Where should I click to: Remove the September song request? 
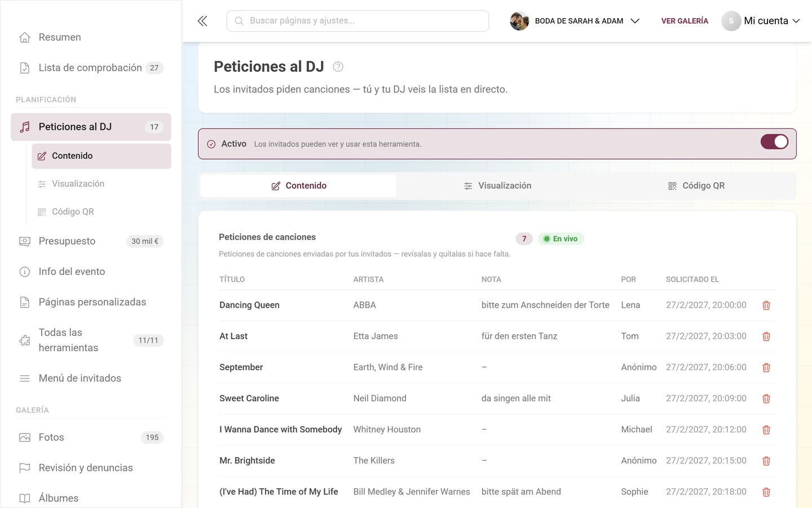pyautogui.click(x=766, y=367)
